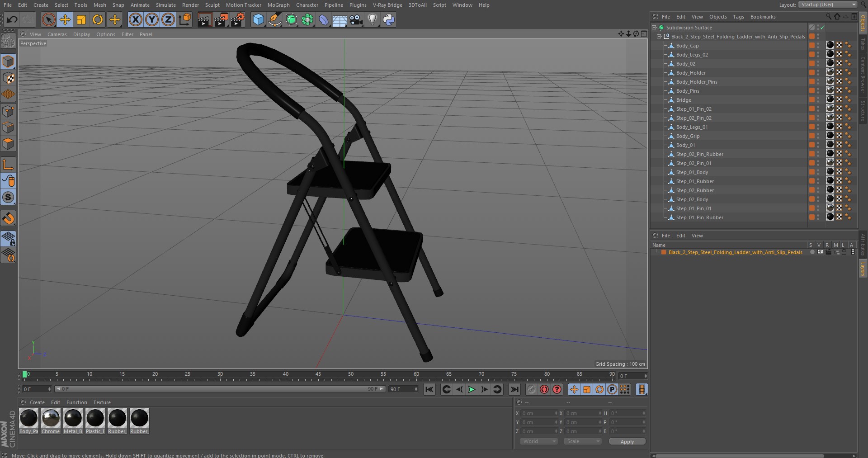Open the viewport Cameras menu
This screenshot has width=868, height=458.
(57, 34)
